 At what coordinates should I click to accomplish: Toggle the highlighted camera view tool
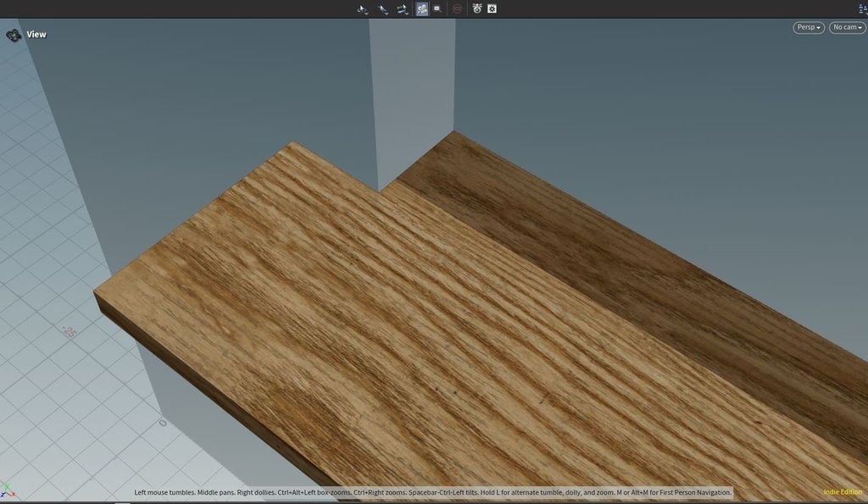tap(422, 8)
